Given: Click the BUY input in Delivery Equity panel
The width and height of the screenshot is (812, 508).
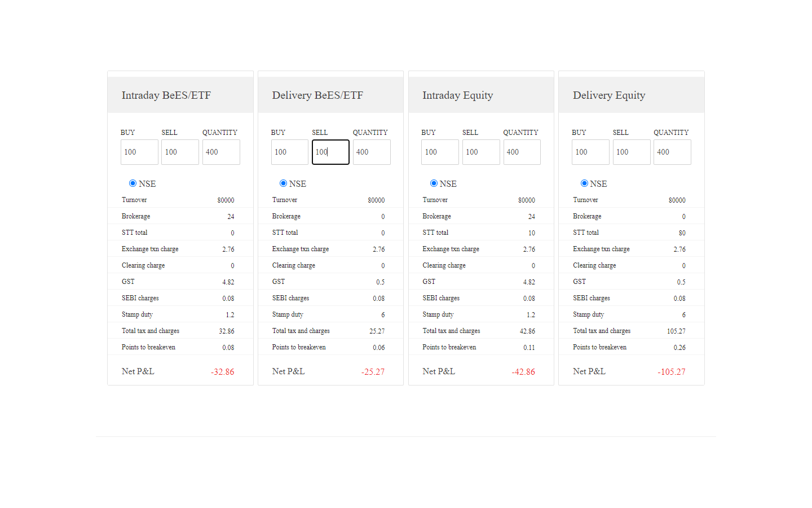Looking at the screenshot, I should [590, 152].
